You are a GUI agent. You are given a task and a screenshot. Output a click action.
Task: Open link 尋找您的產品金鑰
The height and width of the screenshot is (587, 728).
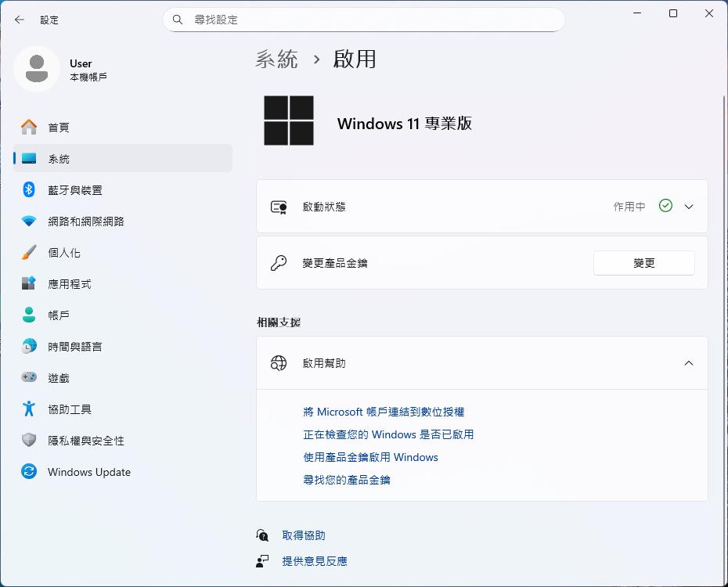pos(346,481)
